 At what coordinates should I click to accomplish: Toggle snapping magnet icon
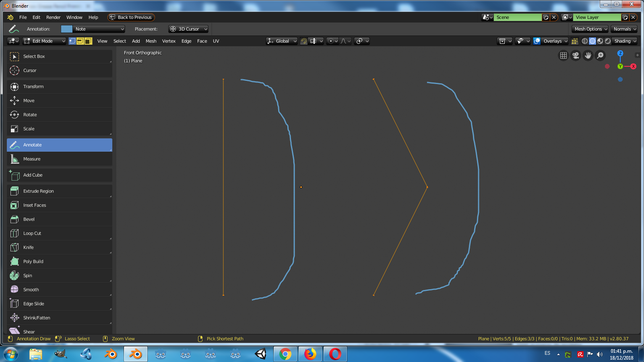304,41
